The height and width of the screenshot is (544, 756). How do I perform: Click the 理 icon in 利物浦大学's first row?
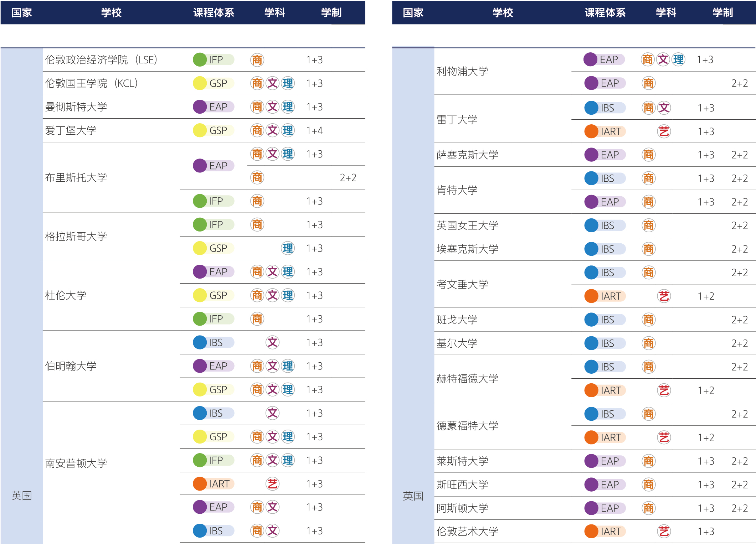tap(679, 59)
